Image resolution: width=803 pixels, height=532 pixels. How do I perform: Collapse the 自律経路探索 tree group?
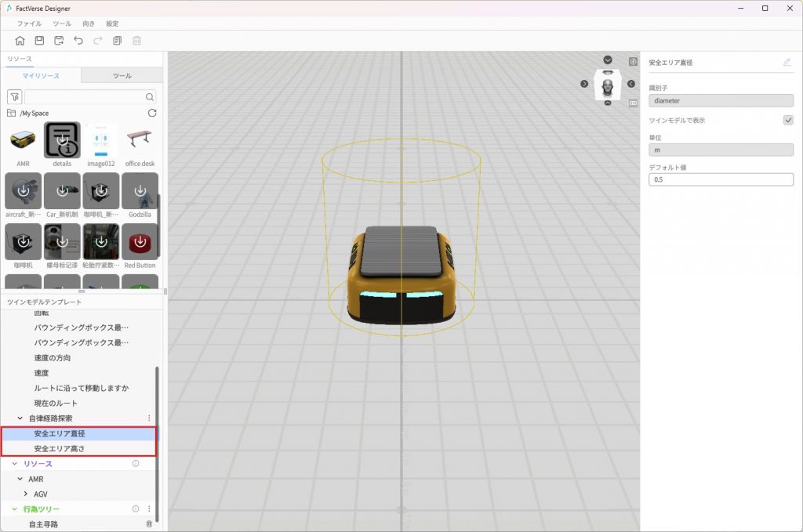coord(20,418)
